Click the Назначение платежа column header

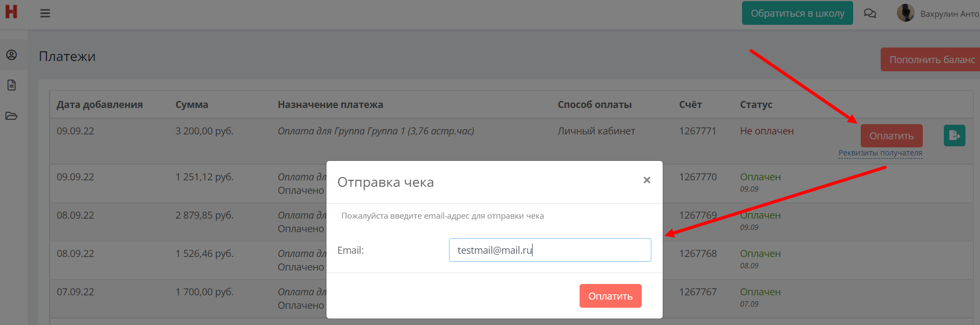330,104
